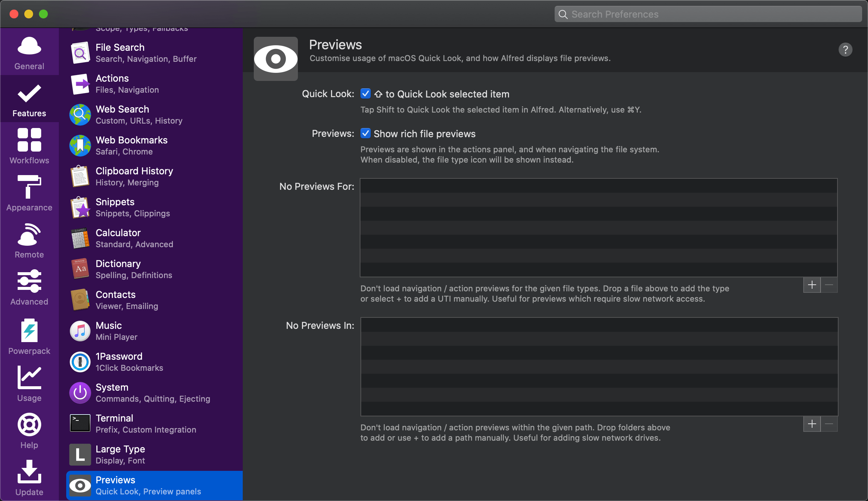Open the Music iTunes icon
This screenshot has width=868, height=501.
tap(80, 331)
